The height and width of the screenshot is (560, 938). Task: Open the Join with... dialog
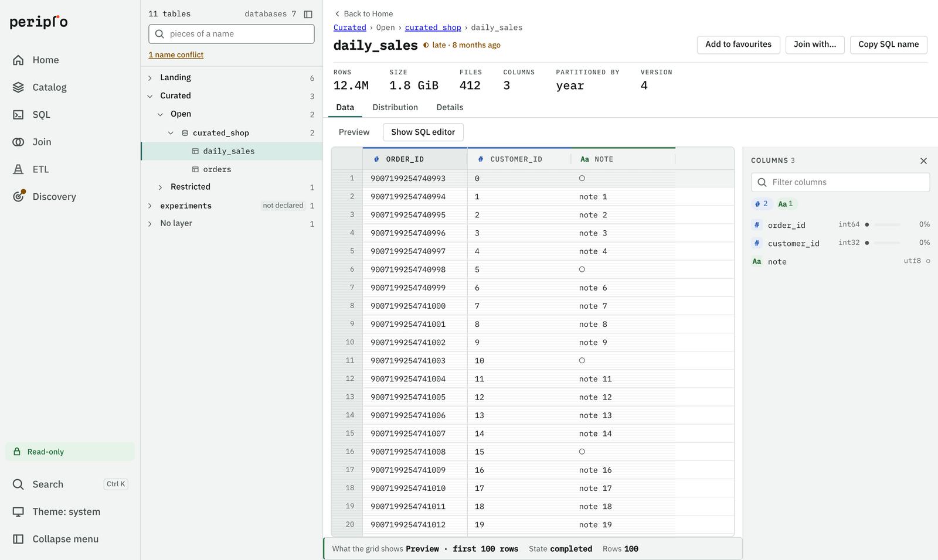815,45
